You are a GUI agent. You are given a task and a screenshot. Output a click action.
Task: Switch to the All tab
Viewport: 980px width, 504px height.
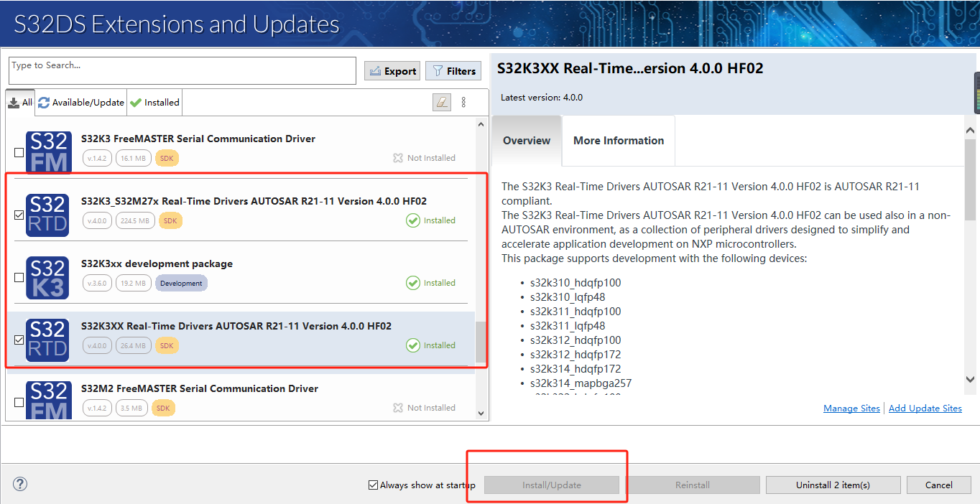(20, 103)
